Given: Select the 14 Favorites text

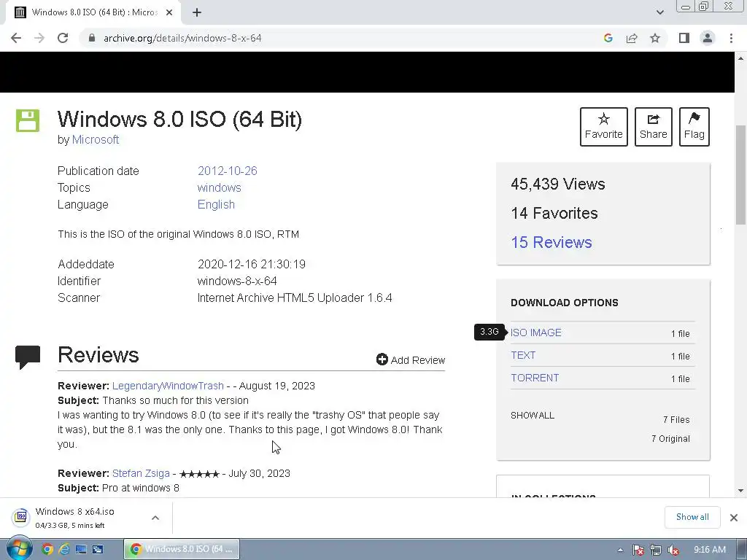Looking at the screenshot, I should tap(554, 214).
